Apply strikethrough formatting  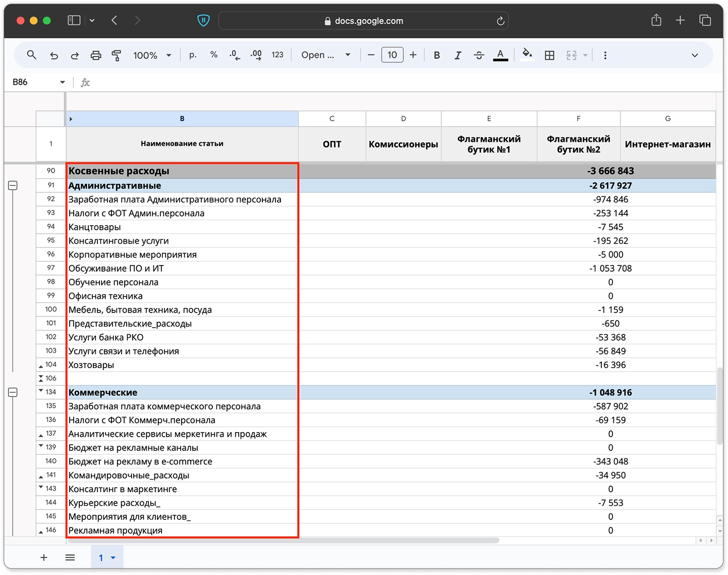tap(479, 55)
